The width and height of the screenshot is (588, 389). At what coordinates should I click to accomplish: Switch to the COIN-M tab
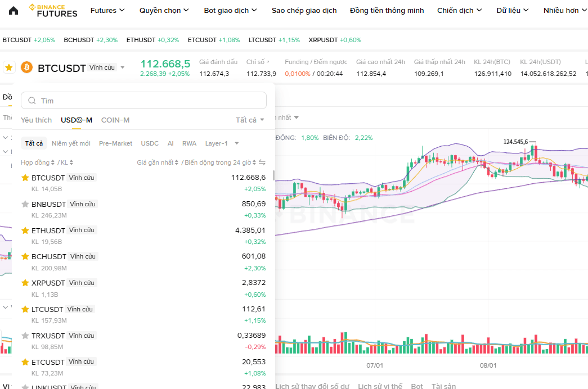115,120
